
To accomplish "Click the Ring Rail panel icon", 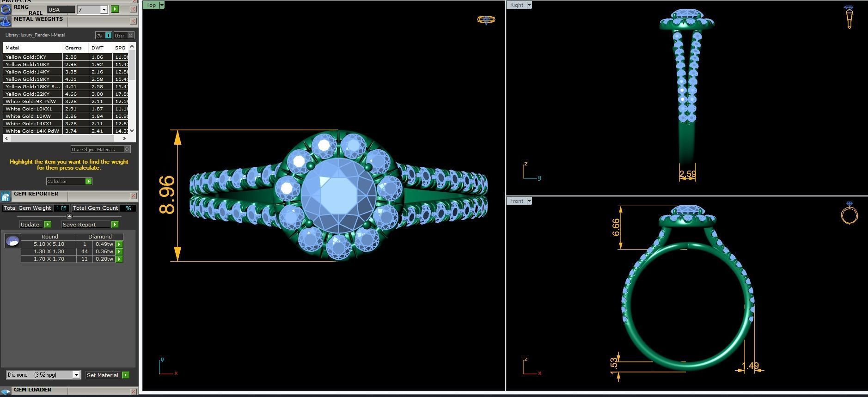I will tap(6, 9).
